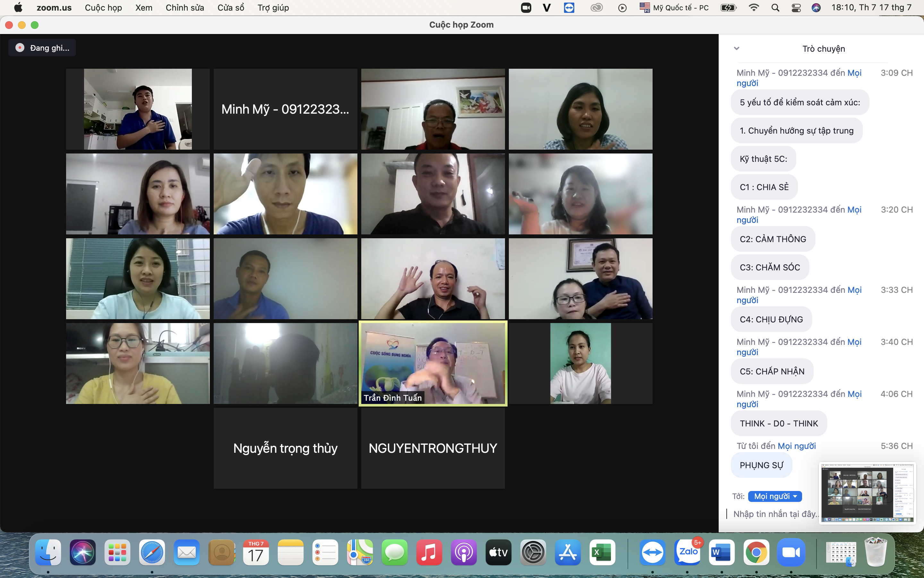This screenshot has height=578, width=924.
Task: Click the Zoom camera menu bar icon
Action: (526, 8)
